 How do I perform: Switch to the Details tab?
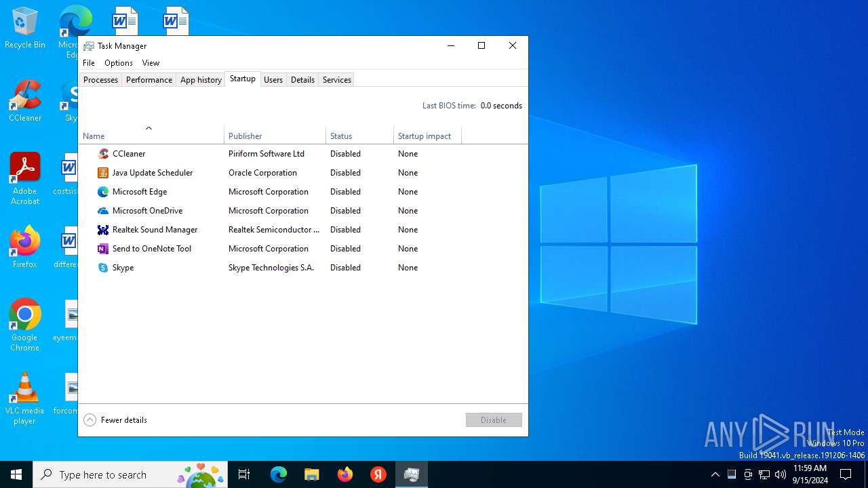[302, 80]
